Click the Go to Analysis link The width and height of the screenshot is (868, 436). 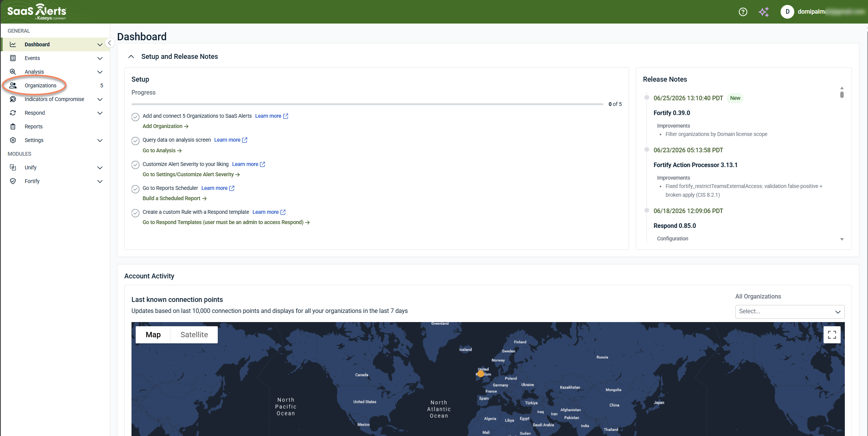(x=162, y=150)
